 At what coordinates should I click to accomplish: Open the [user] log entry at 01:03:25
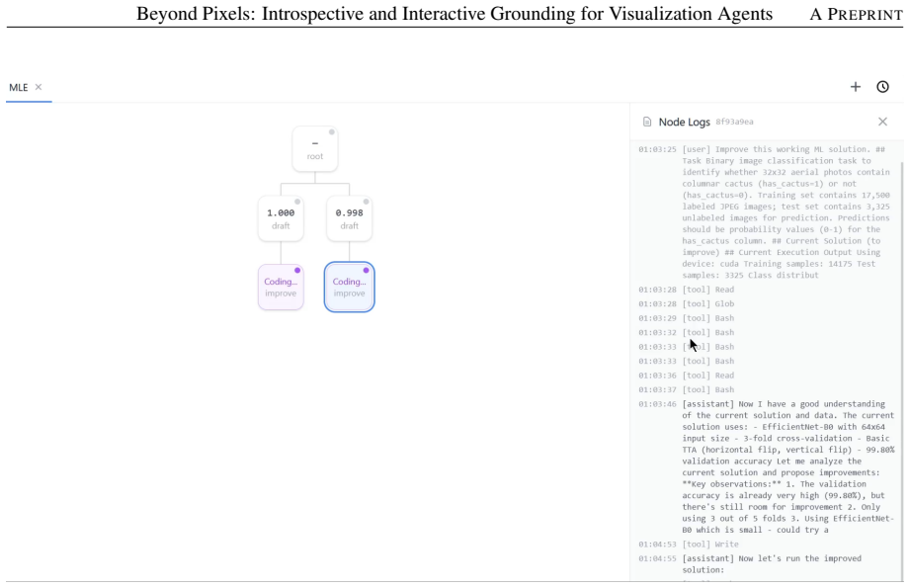(765, 211)
